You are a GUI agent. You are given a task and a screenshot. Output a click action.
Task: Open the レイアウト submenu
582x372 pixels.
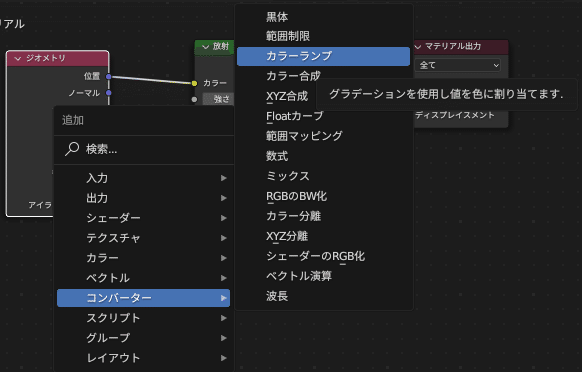(143, 358)
